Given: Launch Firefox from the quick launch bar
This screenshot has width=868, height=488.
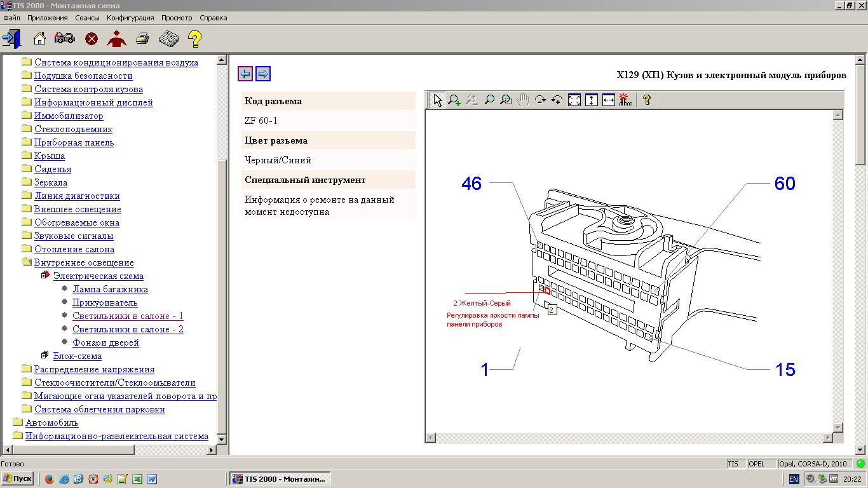Looking at the screenshot, I should click(50, 479).
